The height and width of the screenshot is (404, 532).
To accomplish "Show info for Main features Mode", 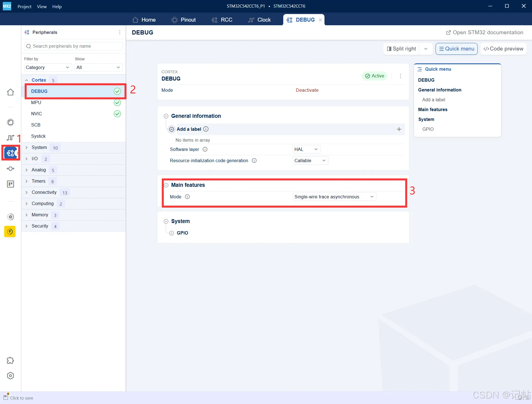I will click(x=187, y=197).
